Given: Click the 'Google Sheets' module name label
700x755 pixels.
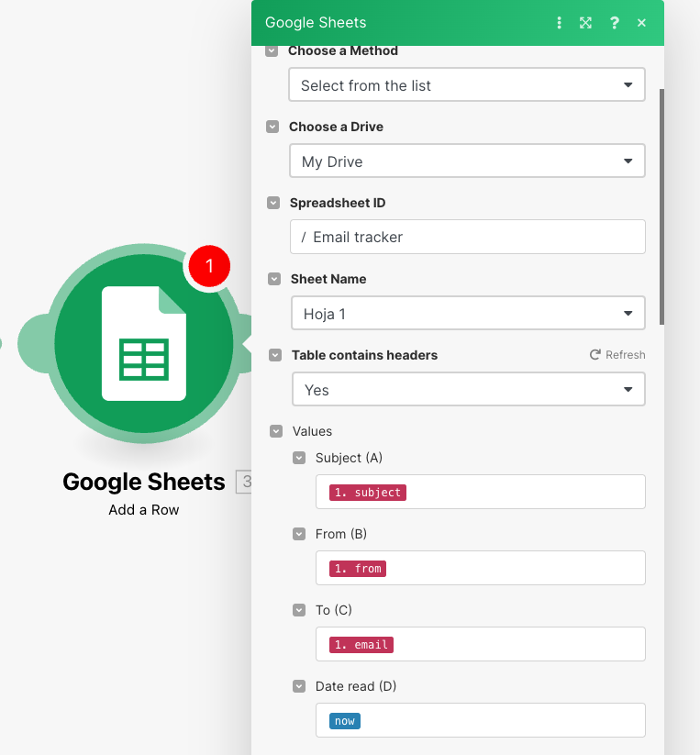Looking at the screenshot, I should [143, 482].
